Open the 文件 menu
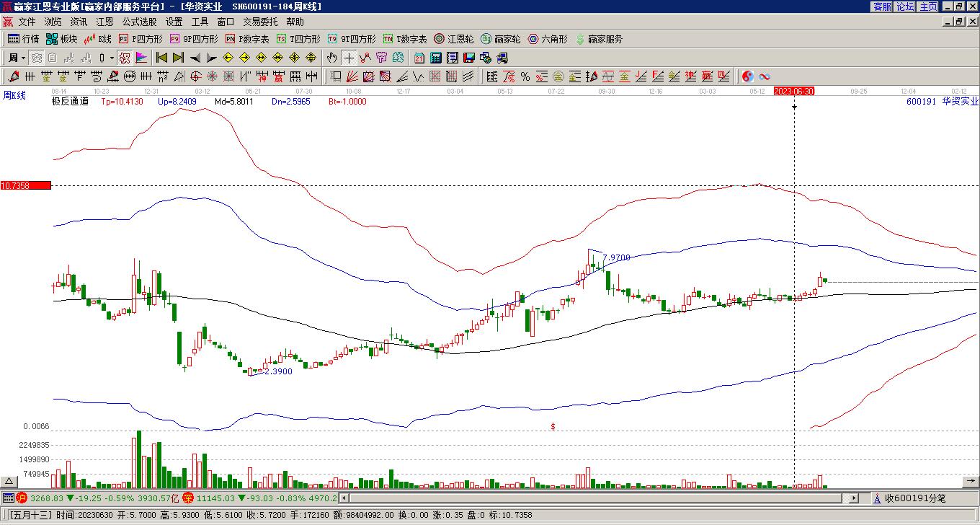This screenshot has width=980, height=525. click(x=27, y=22)
